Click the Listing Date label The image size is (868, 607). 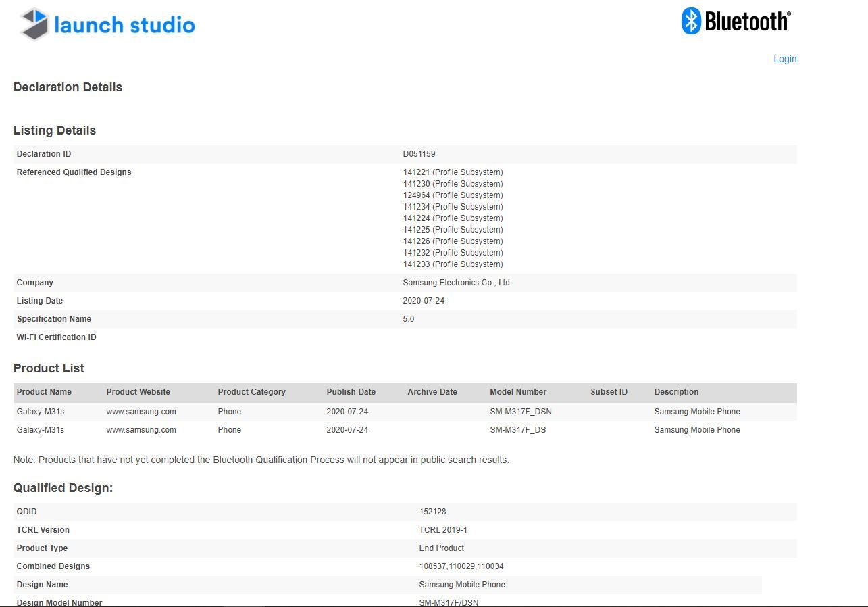[x=40, y=301]
